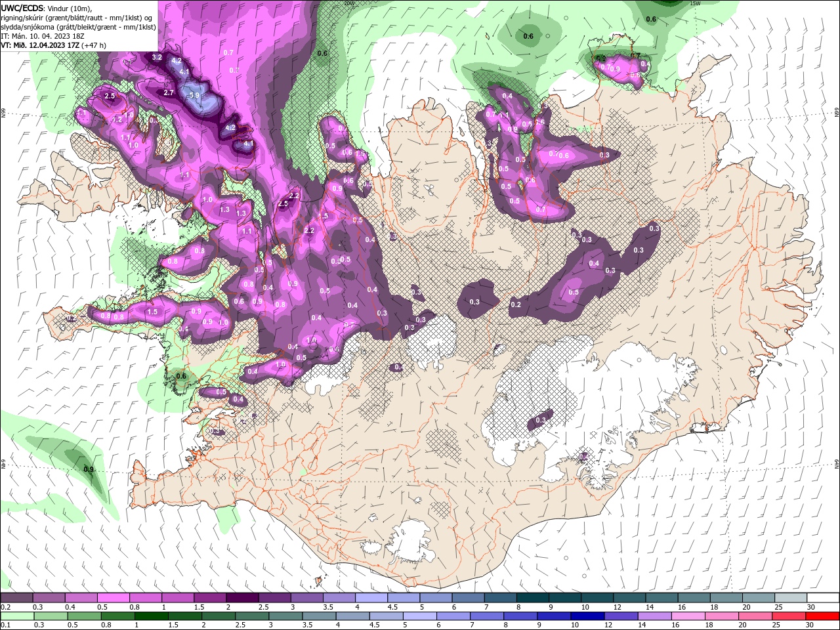The image size is (840, 630).
Task: Pick bright pink swatch between 0.5 and 0.8
Action: click(113, 598)
